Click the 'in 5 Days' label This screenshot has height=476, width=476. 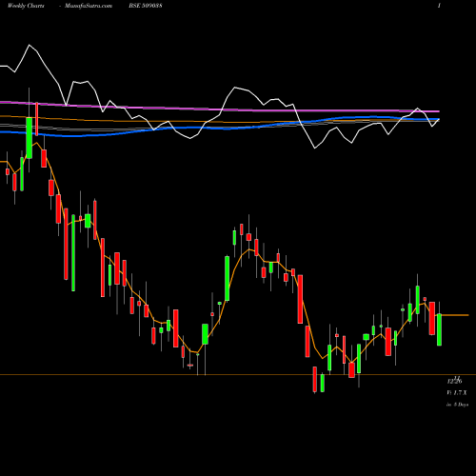click(x=457, y=405)
